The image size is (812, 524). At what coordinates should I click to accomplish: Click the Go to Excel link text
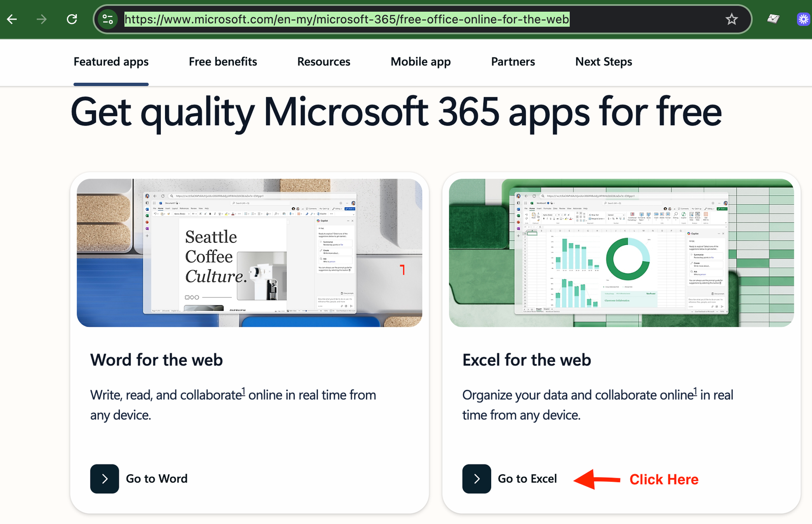point(527,479)
